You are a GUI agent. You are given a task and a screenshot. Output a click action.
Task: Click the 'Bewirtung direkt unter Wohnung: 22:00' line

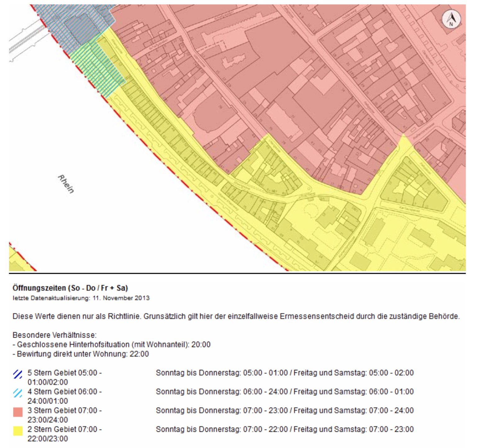[x=81, y=354]
